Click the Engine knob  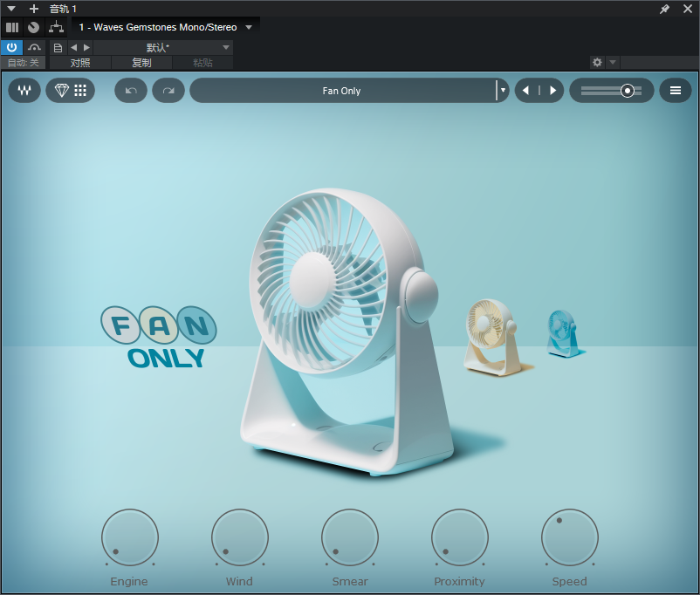pos(130,537)
